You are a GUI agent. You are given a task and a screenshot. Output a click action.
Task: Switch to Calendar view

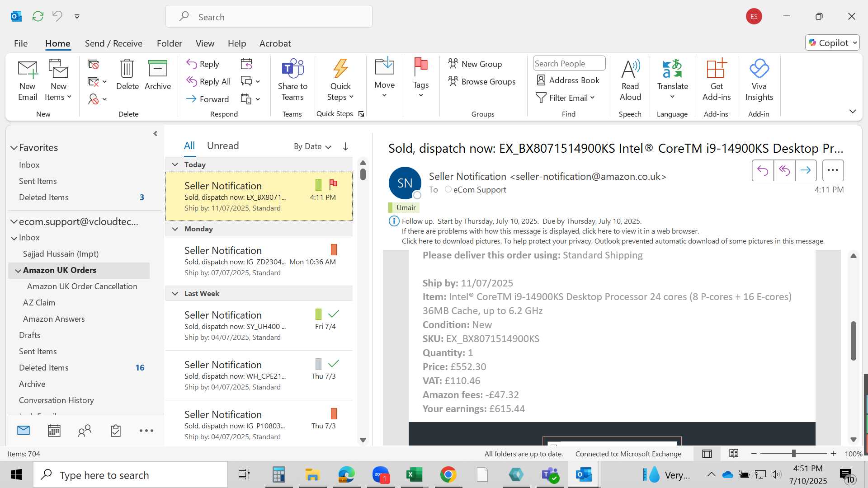coord(54,431)
